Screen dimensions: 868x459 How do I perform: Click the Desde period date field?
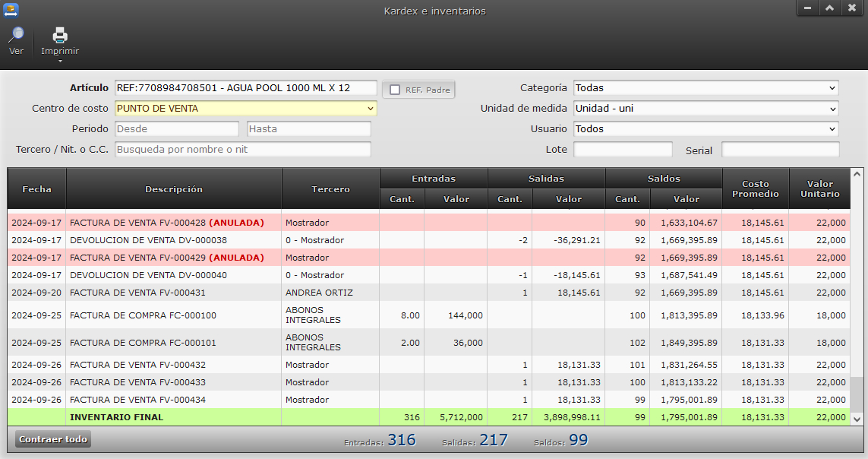tap(176, 129)
